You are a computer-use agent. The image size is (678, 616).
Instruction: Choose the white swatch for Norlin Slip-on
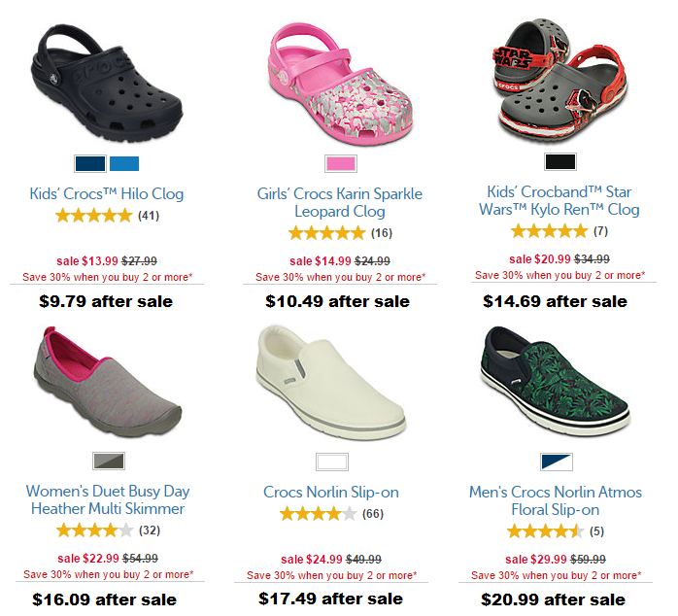332,462
